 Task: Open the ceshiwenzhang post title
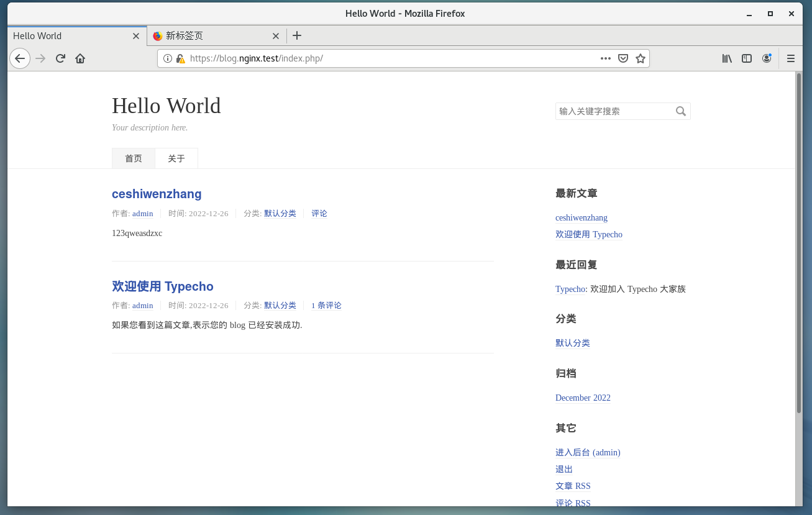click(157, 194)
